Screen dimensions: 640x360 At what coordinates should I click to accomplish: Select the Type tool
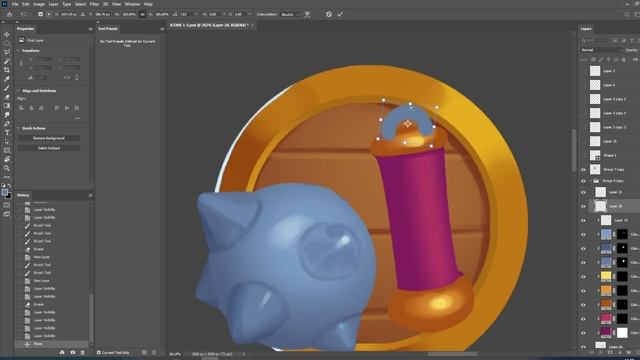tap(7, 133)
